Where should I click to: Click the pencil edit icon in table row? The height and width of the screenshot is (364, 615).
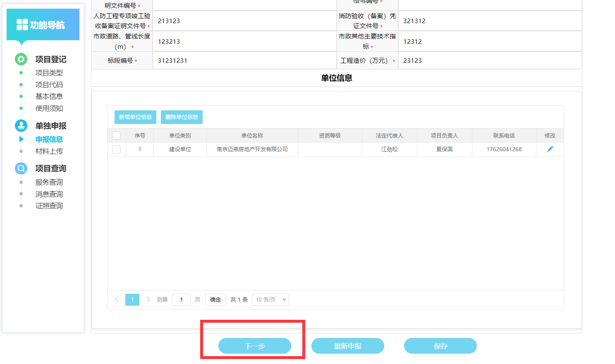pyautogui.click(x=550, y=149)
